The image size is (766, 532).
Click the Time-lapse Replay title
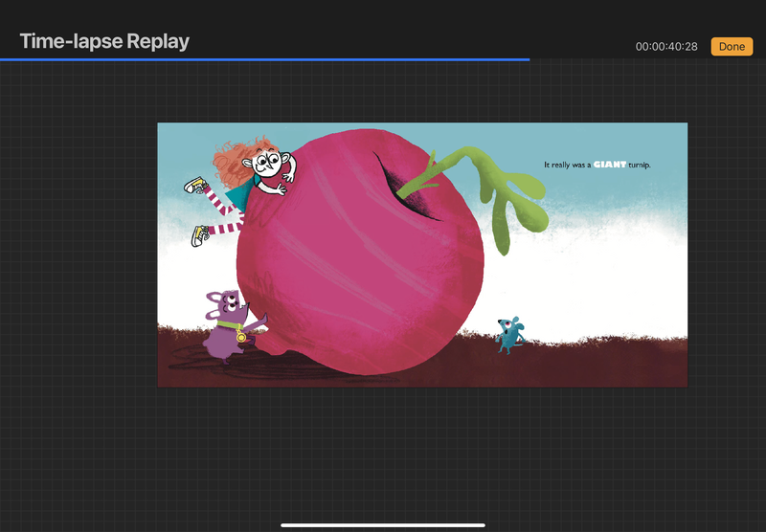[x=104, y=41]
